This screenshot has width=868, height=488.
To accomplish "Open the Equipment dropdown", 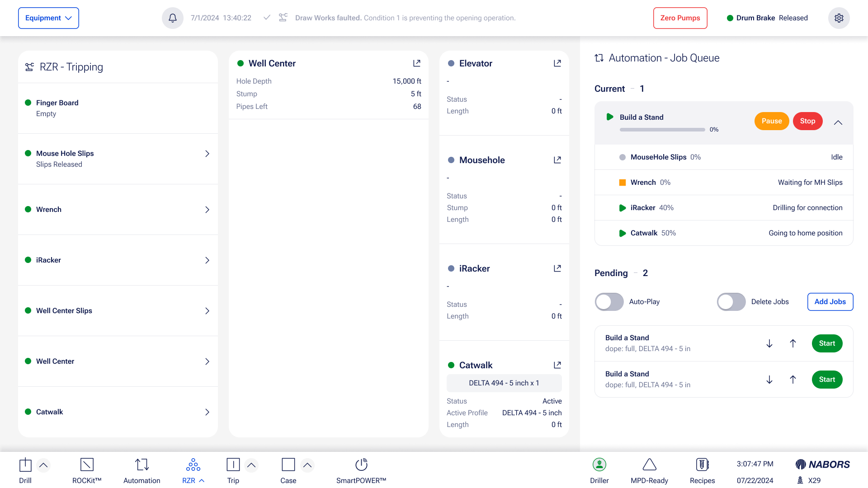I will coord(48,18).
